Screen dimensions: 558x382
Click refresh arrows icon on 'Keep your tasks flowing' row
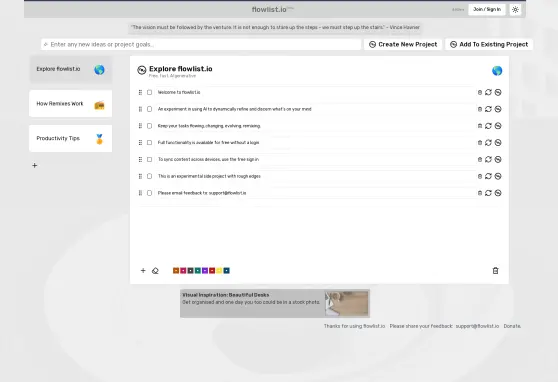click(488, 126)
